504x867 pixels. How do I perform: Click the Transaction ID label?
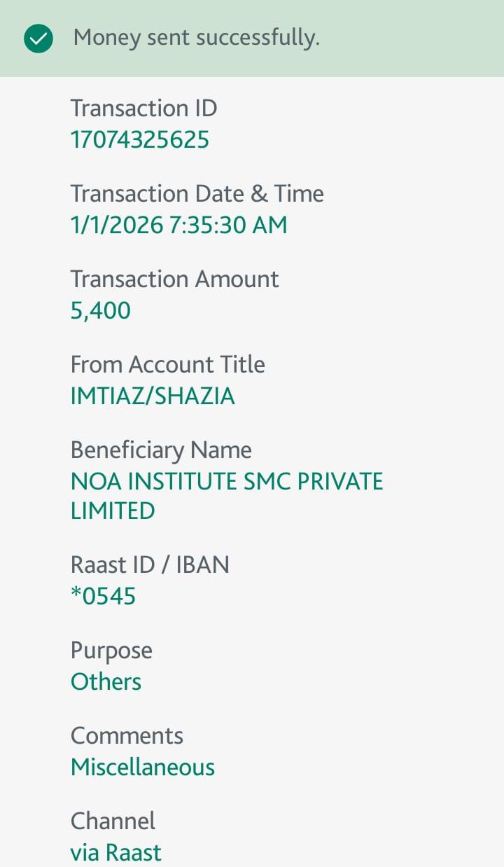pos(143,109)
